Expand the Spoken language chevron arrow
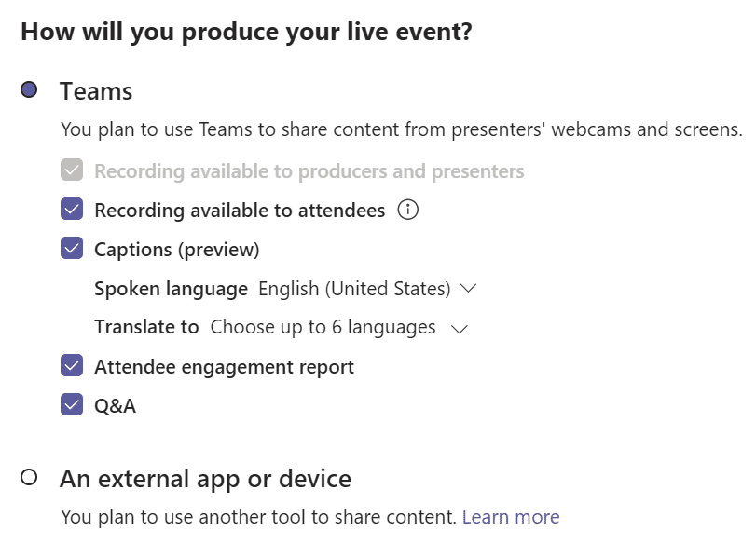This screenshot has width=756, height=558. point(468,289)
